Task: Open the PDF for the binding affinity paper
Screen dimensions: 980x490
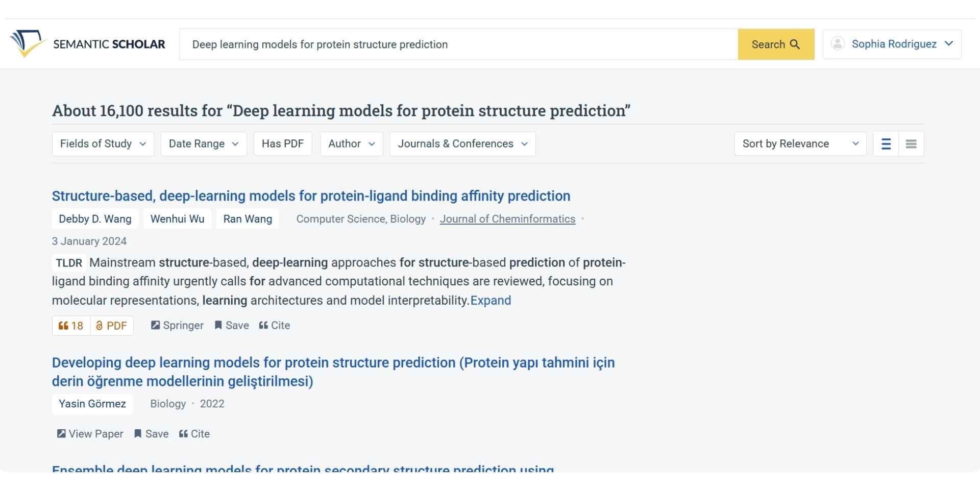Action: point(111,325)
